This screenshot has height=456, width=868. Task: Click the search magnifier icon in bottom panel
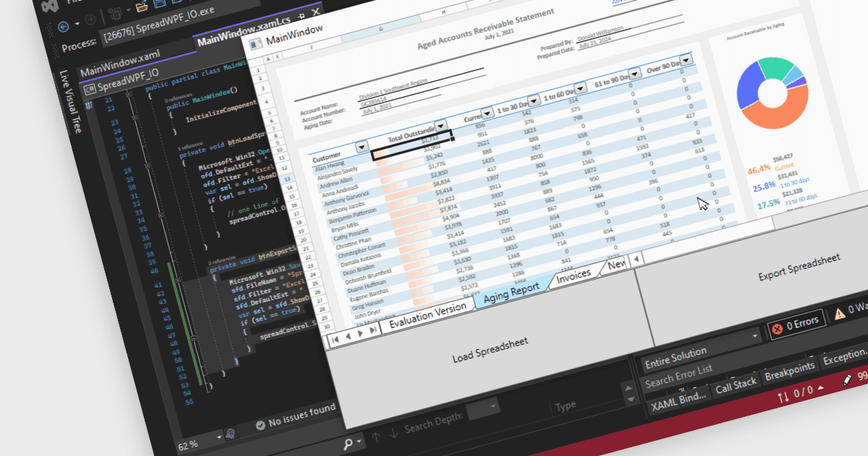(349, 444)
